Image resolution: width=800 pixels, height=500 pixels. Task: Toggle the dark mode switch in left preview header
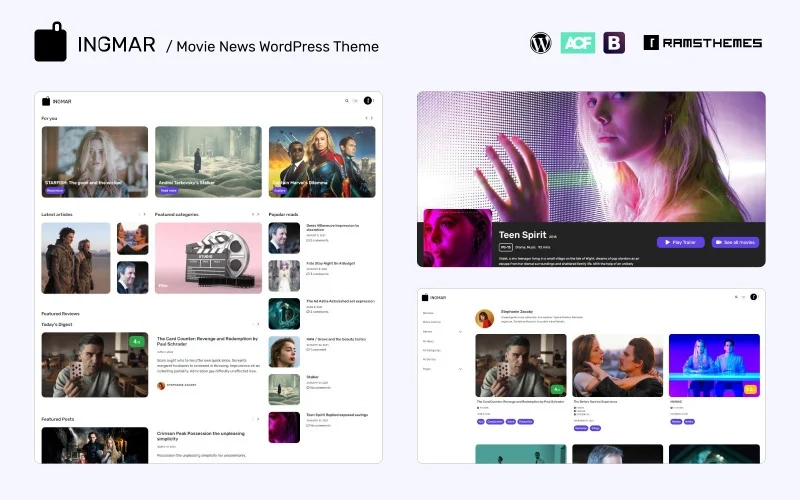click(355, 101)
